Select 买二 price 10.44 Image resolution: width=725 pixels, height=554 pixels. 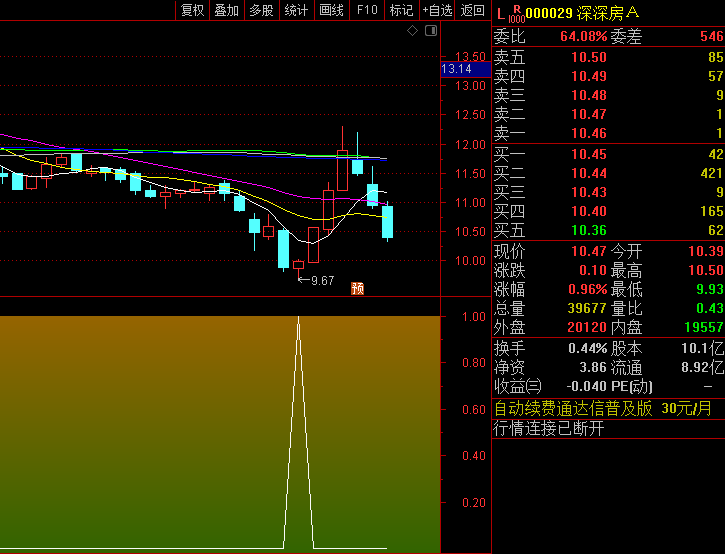tap(589, 173)
